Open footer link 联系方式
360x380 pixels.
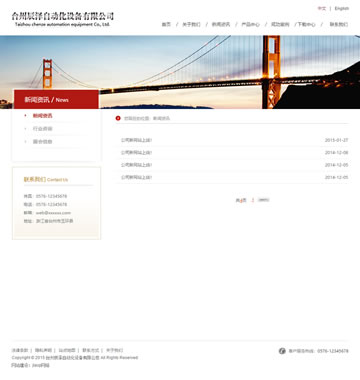point(91,350)
